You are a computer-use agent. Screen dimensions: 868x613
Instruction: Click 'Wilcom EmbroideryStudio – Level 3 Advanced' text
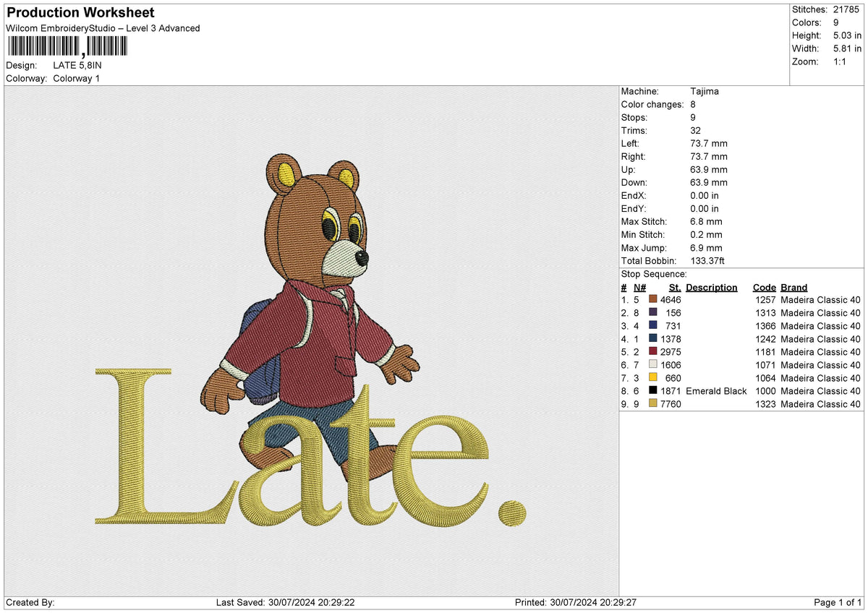103,28
